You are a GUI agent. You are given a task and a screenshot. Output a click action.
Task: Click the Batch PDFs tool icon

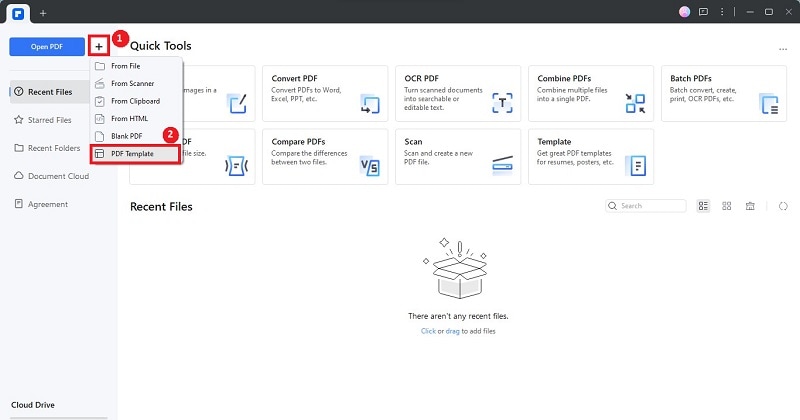click(768, 103)
